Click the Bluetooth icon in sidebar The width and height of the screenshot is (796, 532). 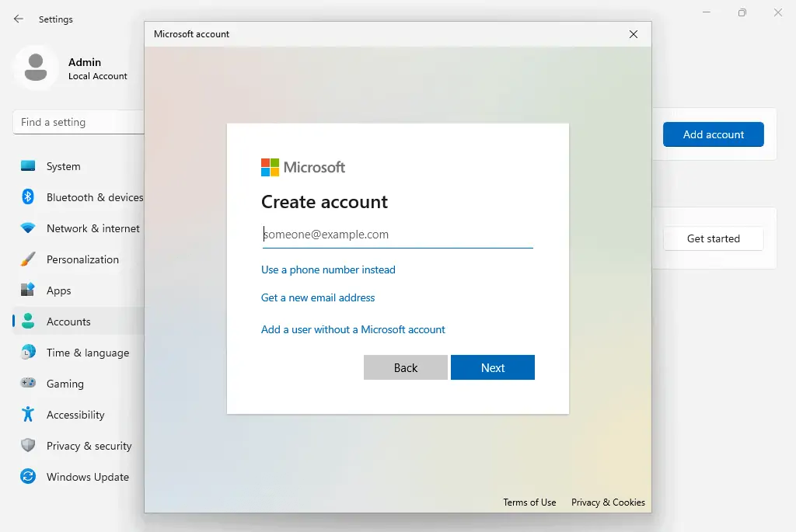[28, 196]
